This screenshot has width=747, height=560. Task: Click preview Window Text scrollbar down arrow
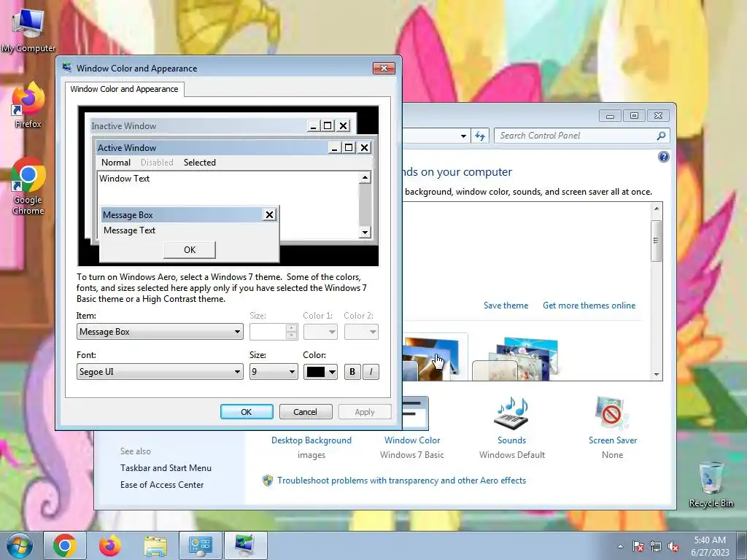[x=365, y=233]
